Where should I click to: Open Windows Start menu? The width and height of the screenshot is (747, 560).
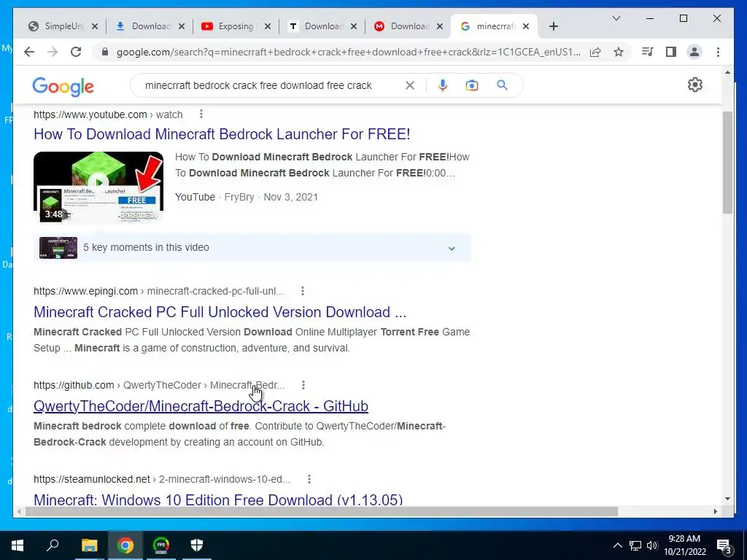[18, 545]
